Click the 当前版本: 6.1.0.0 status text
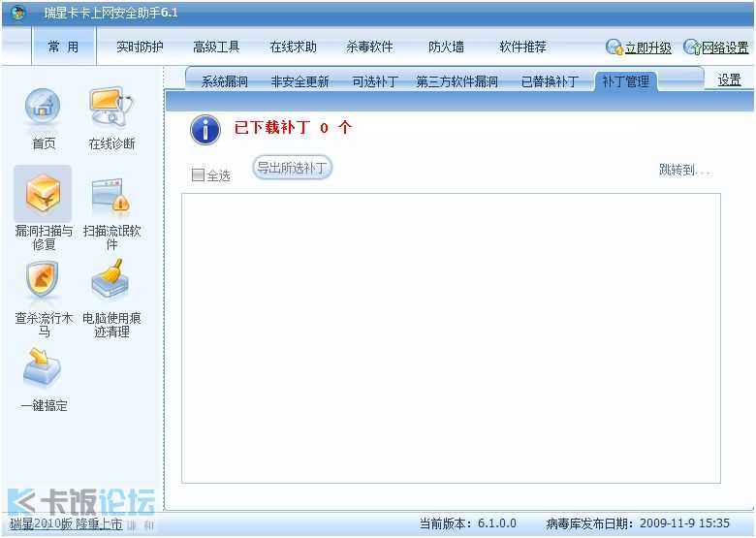 tap(468, 523)
